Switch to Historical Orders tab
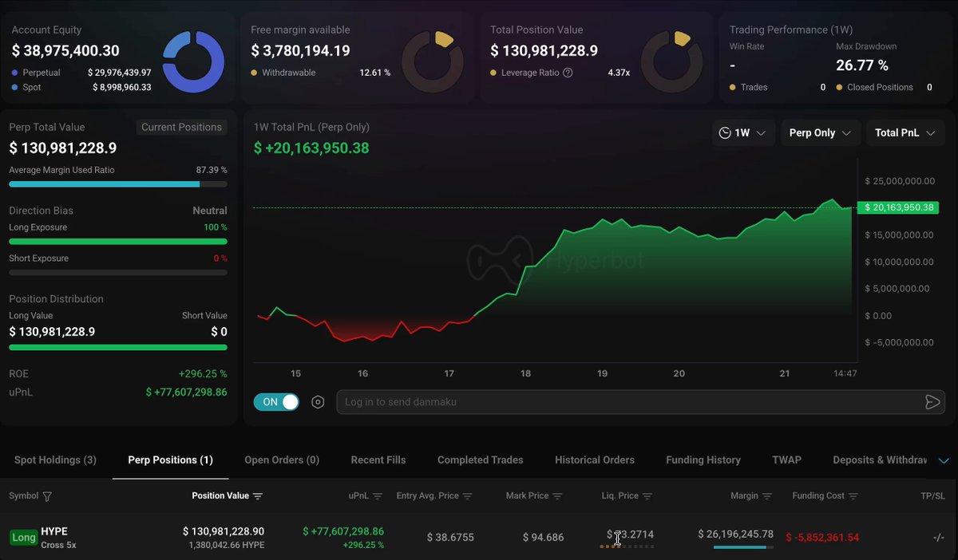958x560 pixels. [x=595, y=460]
